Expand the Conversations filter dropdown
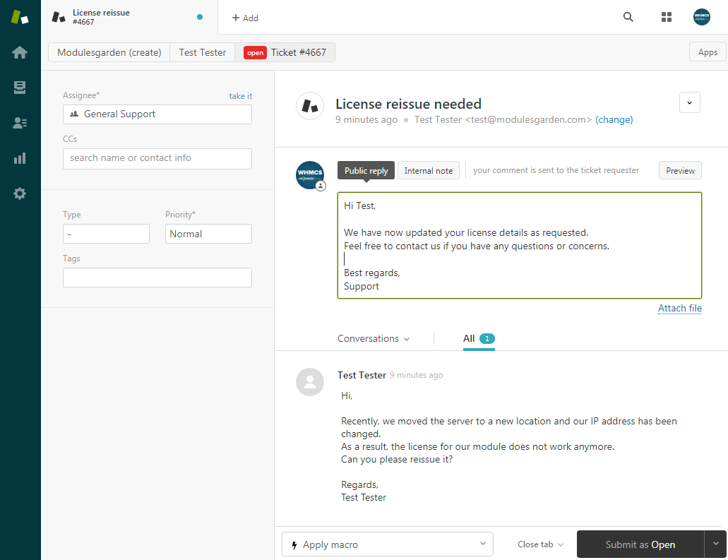This screenshot has width=728, height=560. 374,338
